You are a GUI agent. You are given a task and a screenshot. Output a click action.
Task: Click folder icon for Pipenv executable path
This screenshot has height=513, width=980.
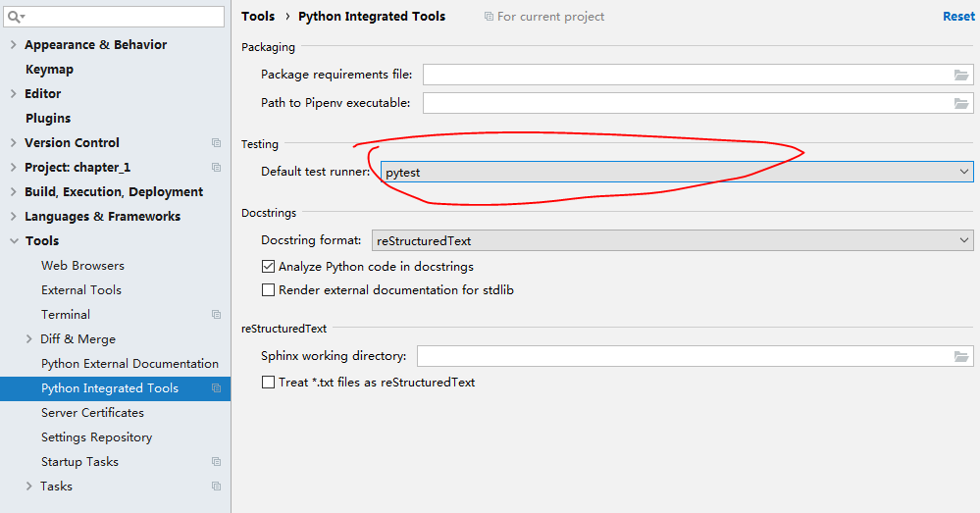pyautogui.click(x=961, y=103)
